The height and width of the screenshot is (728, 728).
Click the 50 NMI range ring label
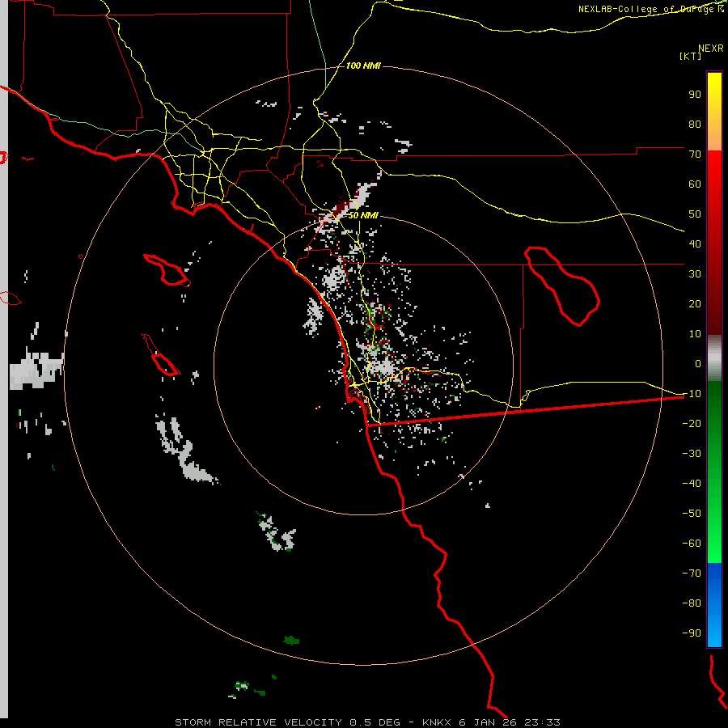point(363,215)
